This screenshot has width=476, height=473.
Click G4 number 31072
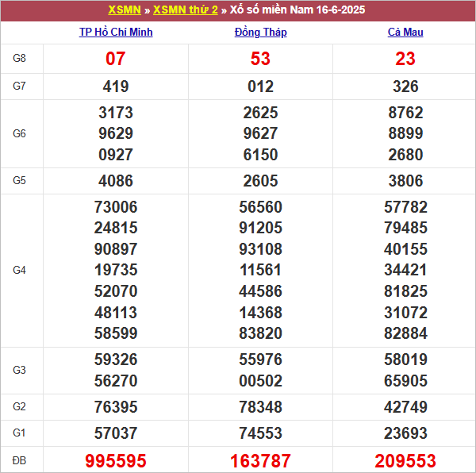[405, 313]
